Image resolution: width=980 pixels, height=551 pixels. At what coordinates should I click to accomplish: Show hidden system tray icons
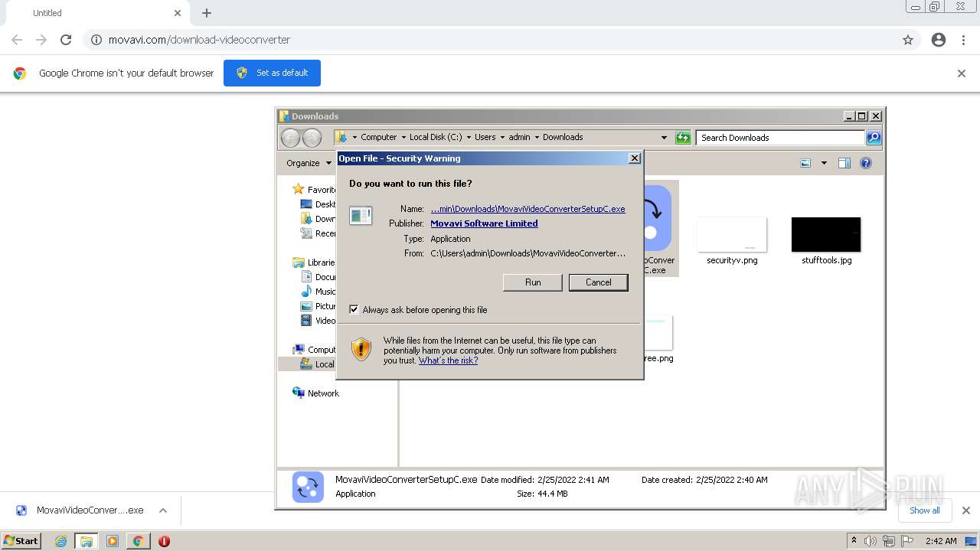[854, 540]
